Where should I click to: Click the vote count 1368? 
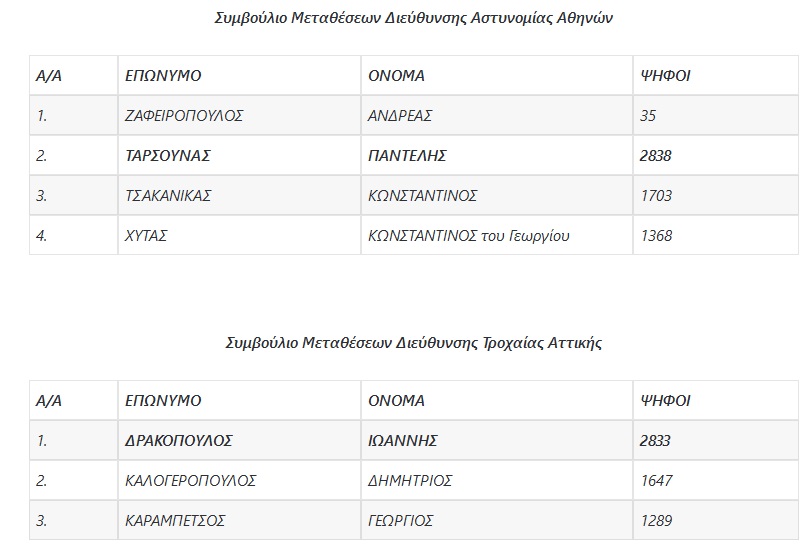(x=655, y=236)
